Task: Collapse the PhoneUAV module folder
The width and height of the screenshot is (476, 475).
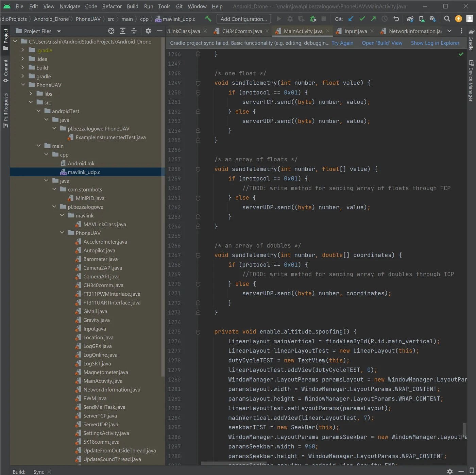Action: click(x=23, y=85)
